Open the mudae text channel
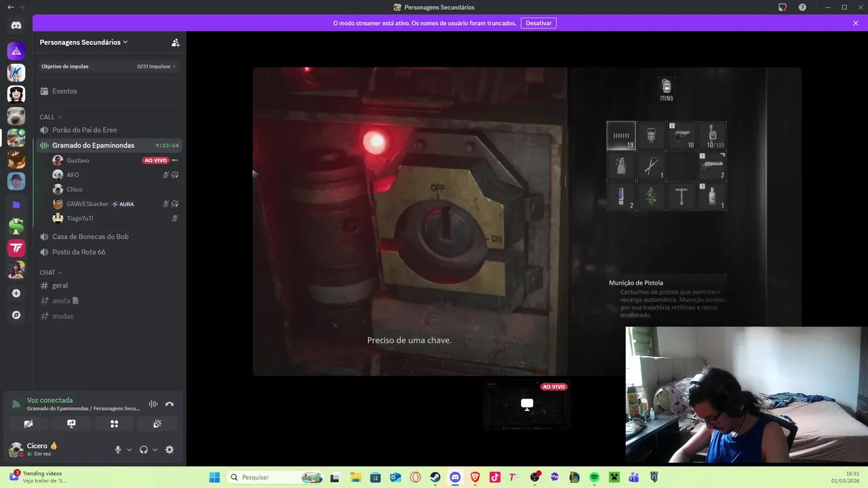 pos(109,316)
